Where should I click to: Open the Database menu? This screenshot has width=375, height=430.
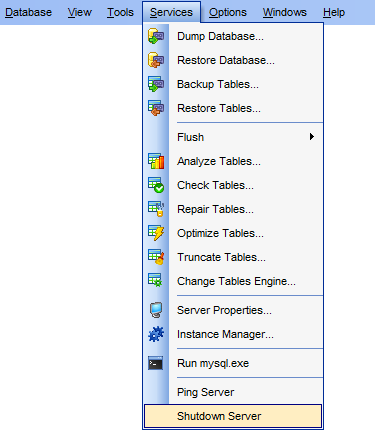pyautogui.click(x=29, y=12)
